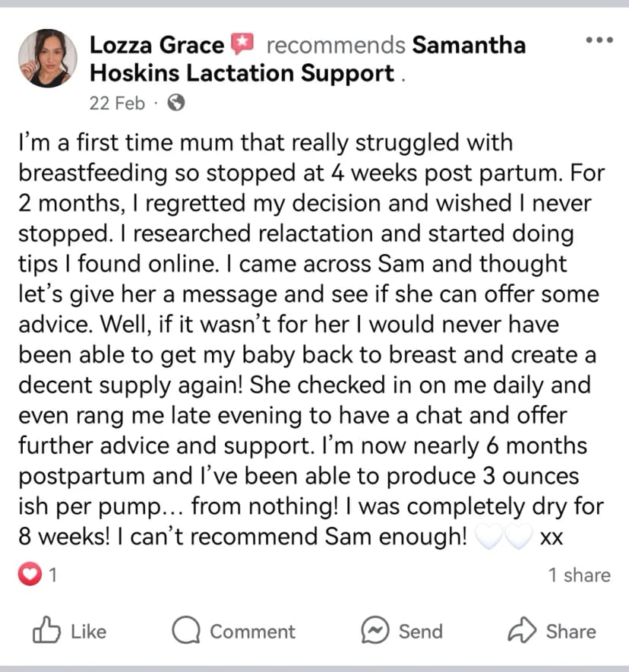The width and height of the screenshot is (629, 672).
Task: Open the three-dot post options menu
Action: (599, 40)
